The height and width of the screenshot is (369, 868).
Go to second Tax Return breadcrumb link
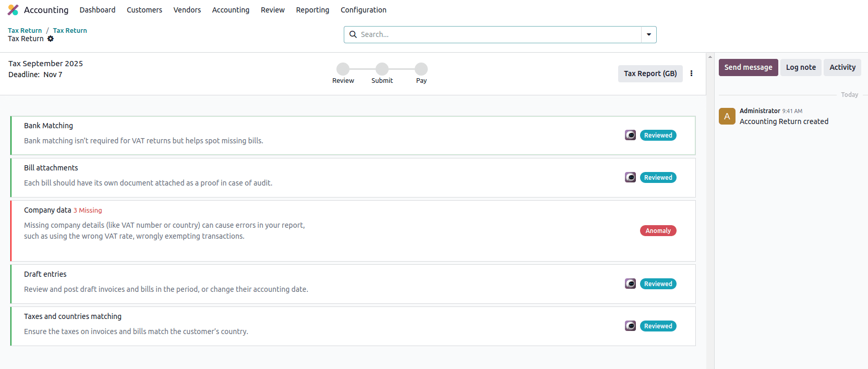click(x=70, y=31)
